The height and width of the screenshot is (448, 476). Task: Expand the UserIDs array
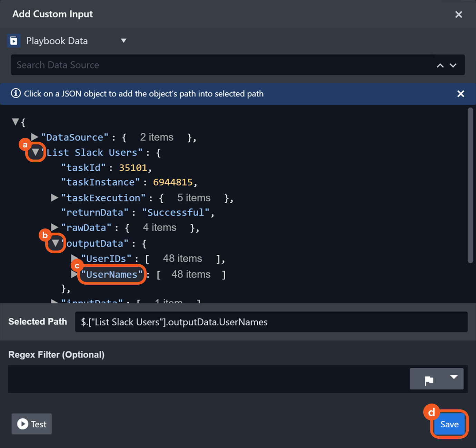click(75, 258)
